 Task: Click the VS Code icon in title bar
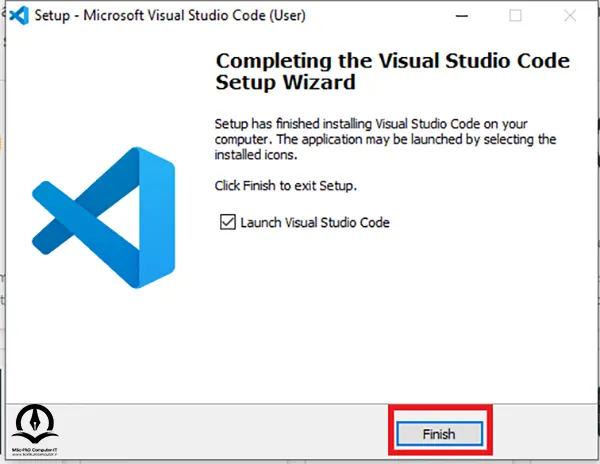pos(19,16)
